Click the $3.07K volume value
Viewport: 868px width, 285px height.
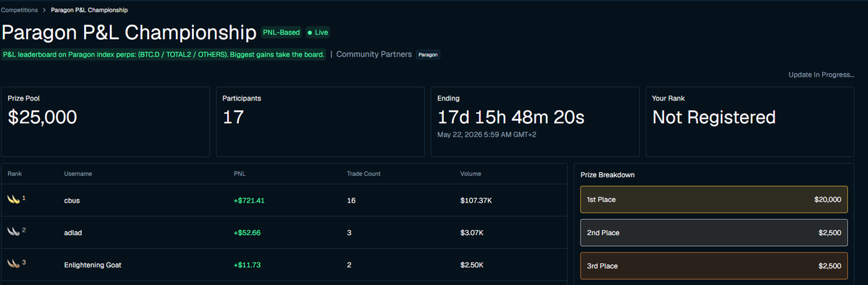click(472, 232)
